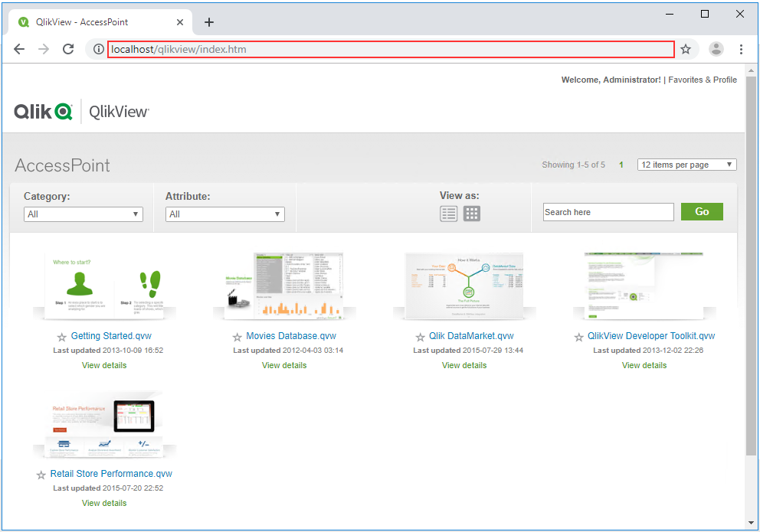Open Chrome's three-dot menu
Image resolution: width=760 pixels, height=532 pixels.
pyautogui.click(x=741, y=48)
